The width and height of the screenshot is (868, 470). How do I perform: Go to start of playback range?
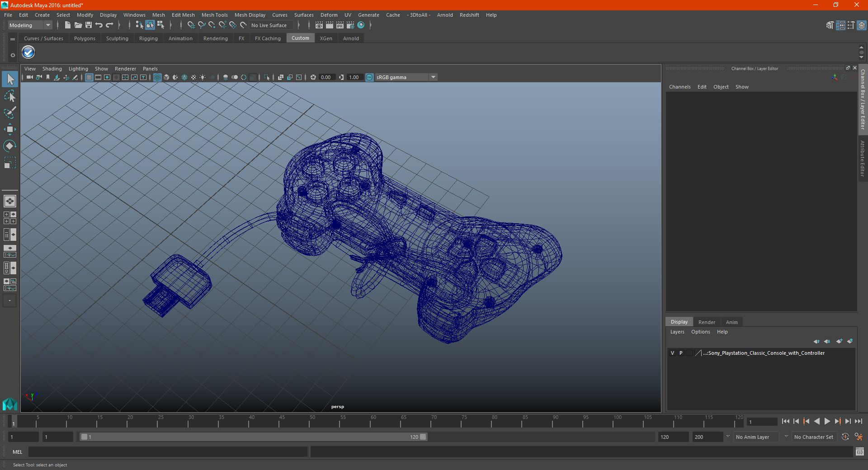pos(785,421)
